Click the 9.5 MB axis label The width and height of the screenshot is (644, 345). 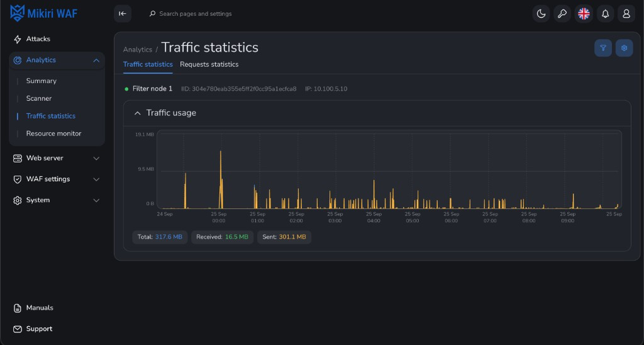[145, 169]
